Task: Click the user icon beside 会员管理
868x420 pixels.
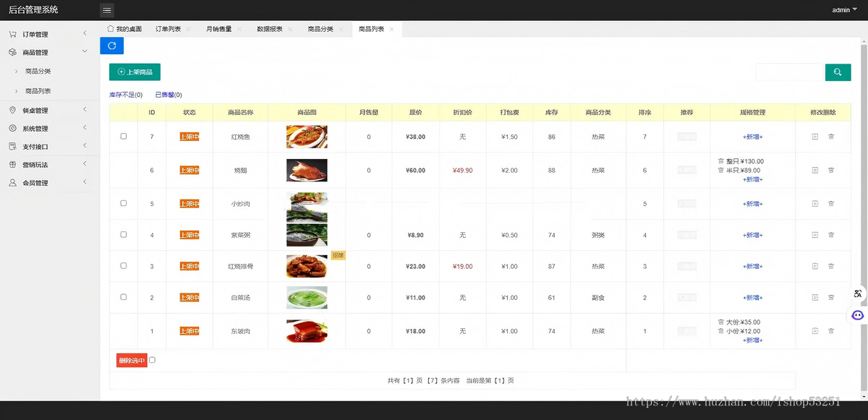Action: (x=13, y=183)
